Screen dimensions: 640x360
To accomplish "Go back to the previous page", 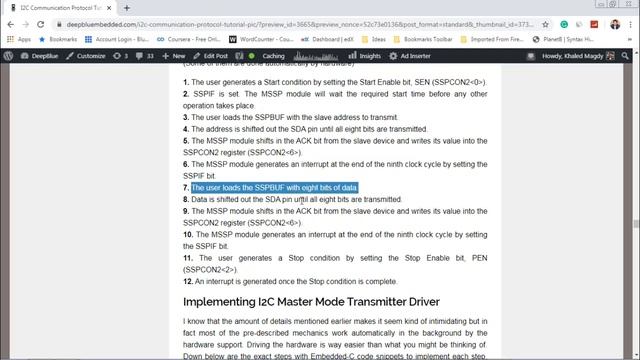I will 11,24.
